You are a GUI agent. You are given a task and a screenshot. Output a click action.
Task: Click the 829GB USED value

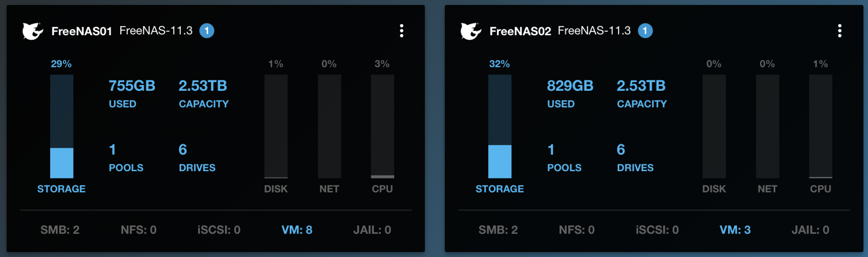[x=570, y=85]
